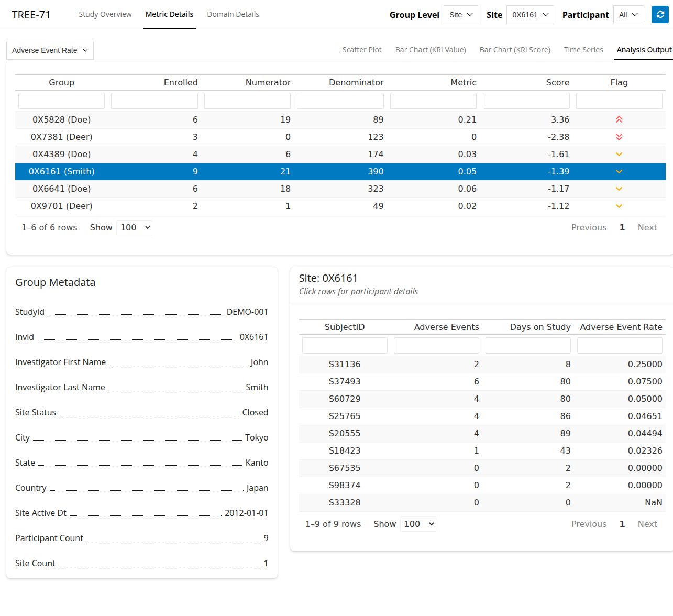The height and width of the screenshot is (616, 673).
Task: Show the Scatter Plot view
Action: 362,50
